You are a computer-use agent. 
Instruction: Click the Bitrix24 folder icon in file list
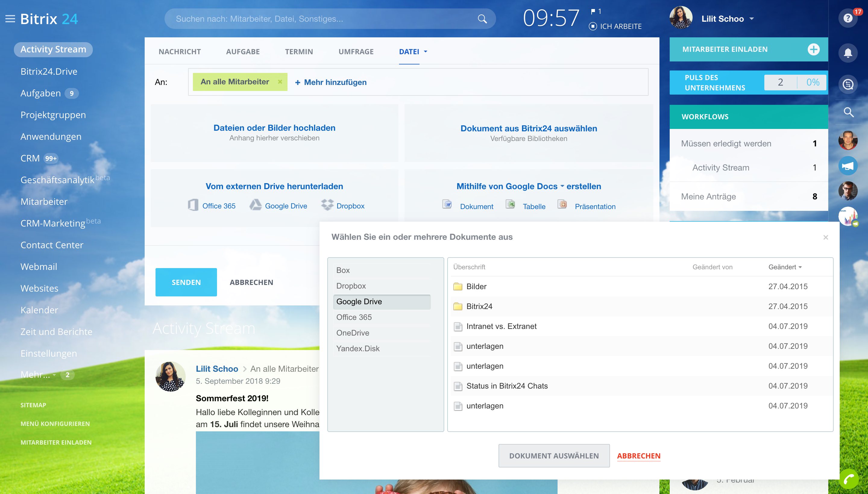click(458, 307)
